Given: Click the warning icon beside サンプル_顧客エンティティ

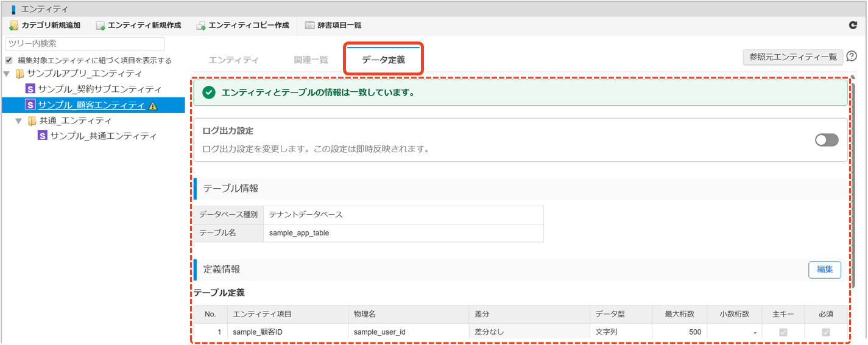Looking at the screenshot, I should pyautogui.click(x=153, y=106).
